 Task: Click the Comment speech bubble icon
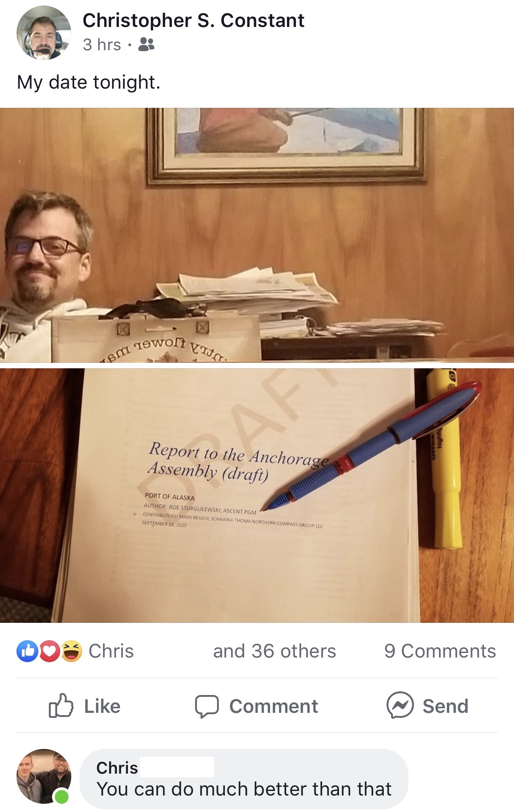click(x=207, y=706)
